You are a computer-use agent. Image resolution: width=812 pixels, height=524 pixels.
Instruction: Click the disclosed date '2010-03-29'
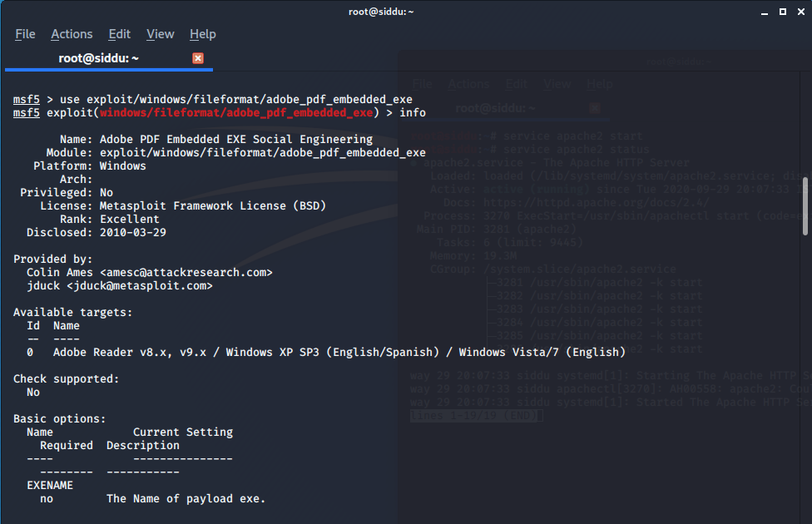(133, 233)
